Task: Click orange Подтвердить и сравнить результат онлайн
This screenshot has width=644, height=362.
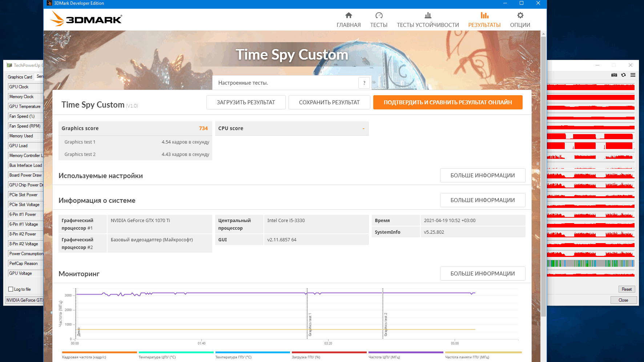Action: coord(448,102)
